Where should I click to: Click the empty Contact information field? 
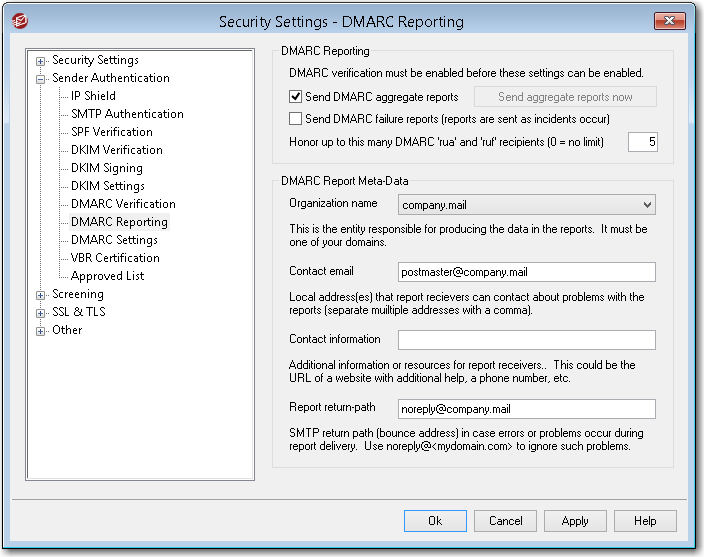pyautogui.click(x=527, y=340)
